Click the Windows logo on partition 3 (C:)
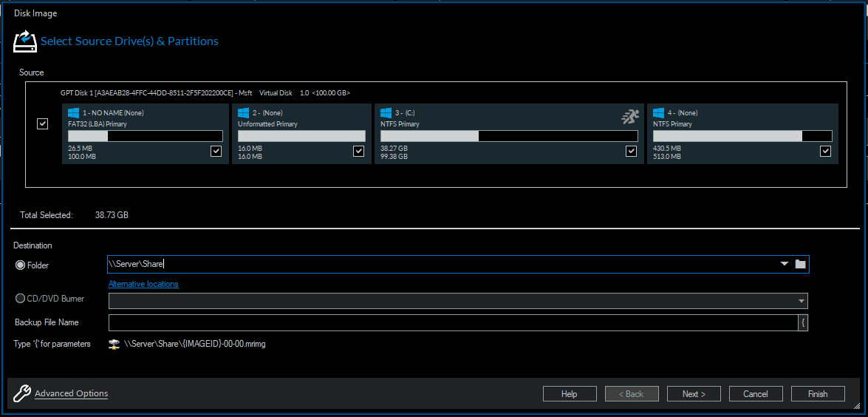Image resolution: width=868 pixels, height=417 pixels. tap(386, 113)
